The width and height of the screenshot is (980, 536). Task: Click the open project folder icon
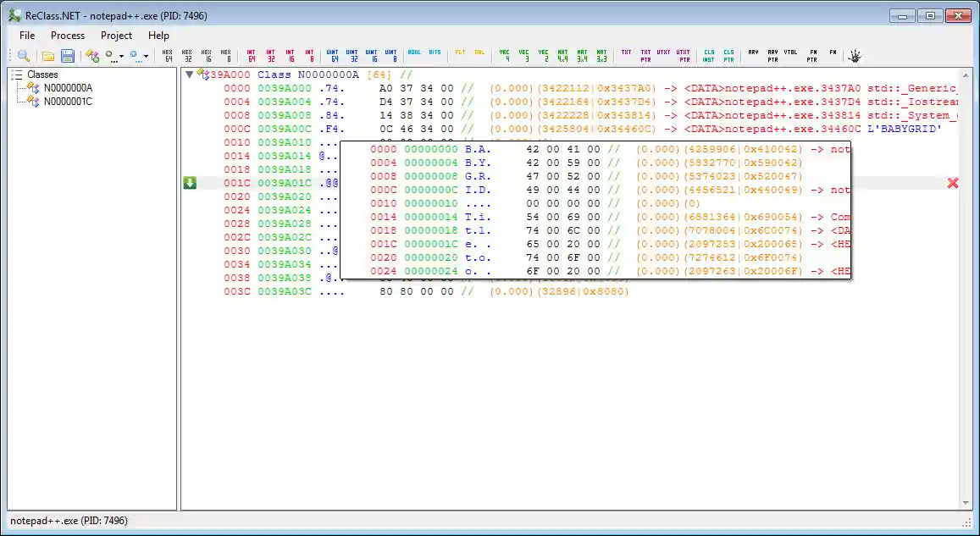48,56
